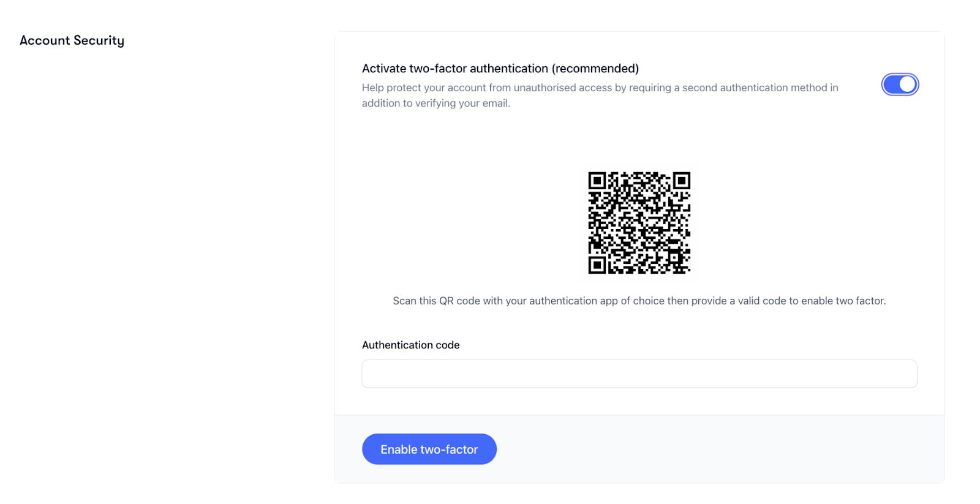Focus the empty Authentication code input box
This screenshot has height=504, width=980.
(x=639, y=374)
